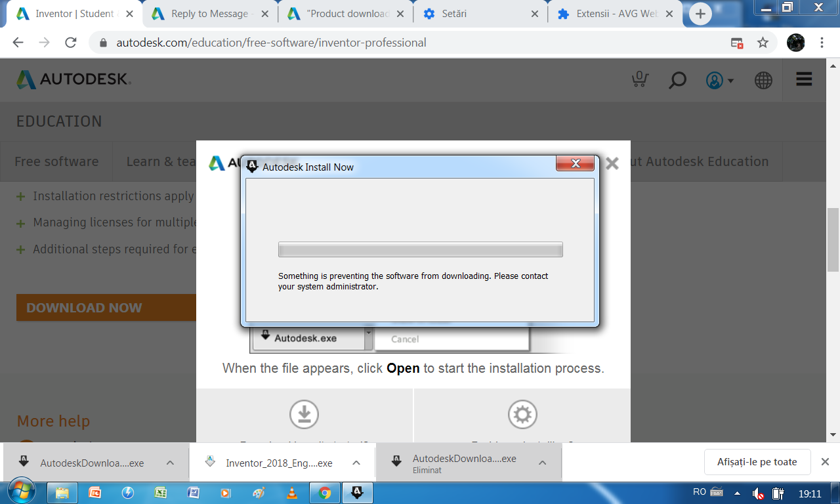Screen dimensions: 840x504
Task: Open VLC media player from taskbar
Action: click(292, 493)
